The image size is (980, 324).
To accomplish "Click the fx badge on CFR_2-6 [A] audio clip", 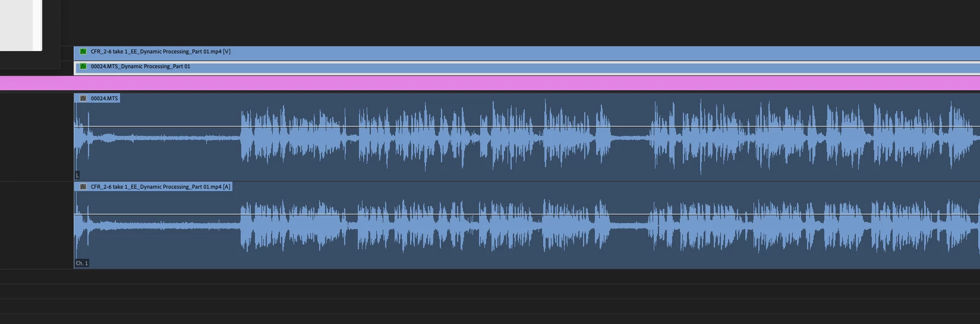I will tap(83, 187).
